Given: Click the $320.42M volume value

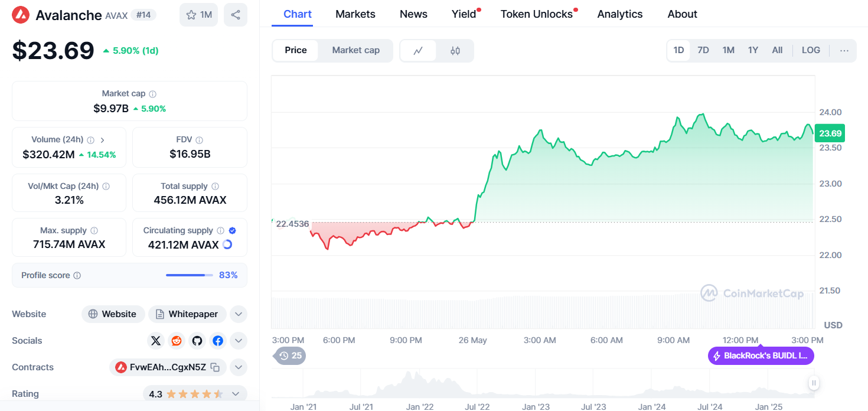Looking at the screenshot, I should [x=48, y=155].
